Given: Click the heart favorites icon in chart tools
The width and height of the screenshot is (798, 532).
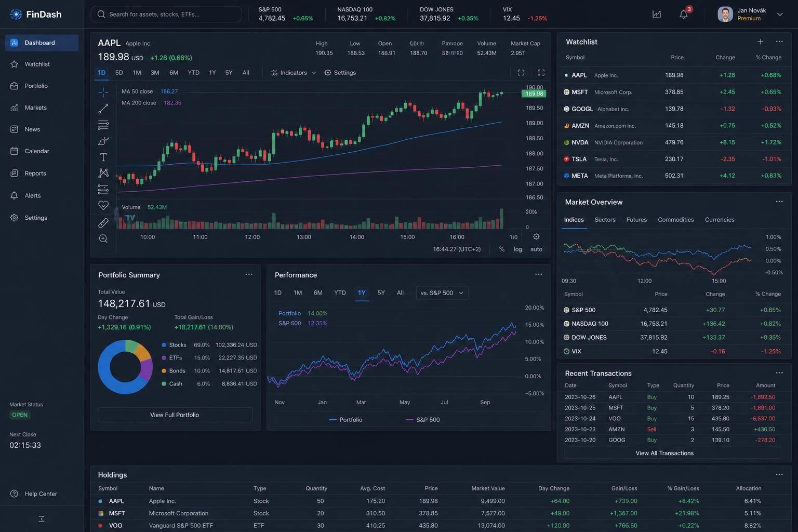Looking at the screenshot, I should tap(103, 205).
